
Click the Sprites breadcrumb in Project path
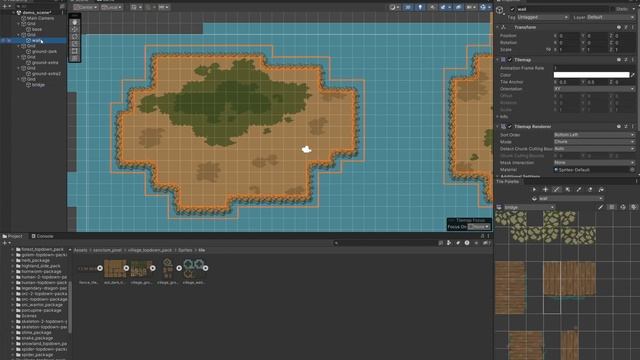coord(185,250)
